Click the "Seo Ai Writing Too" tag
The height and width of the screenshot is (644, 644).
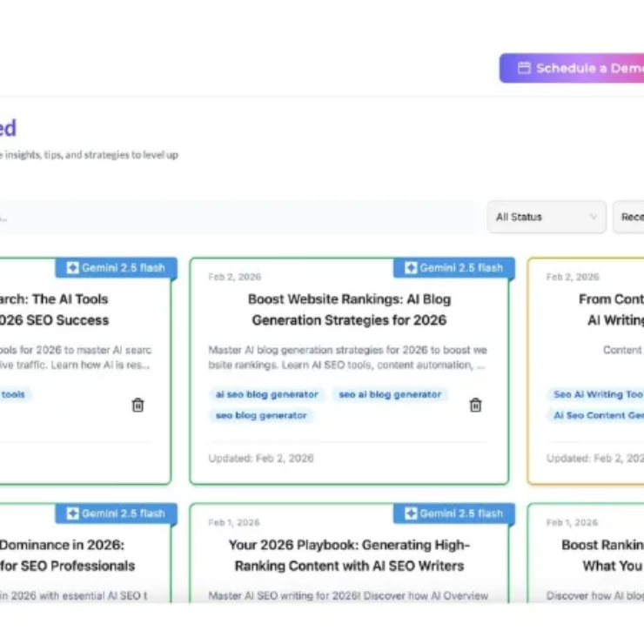coord(597,394)
